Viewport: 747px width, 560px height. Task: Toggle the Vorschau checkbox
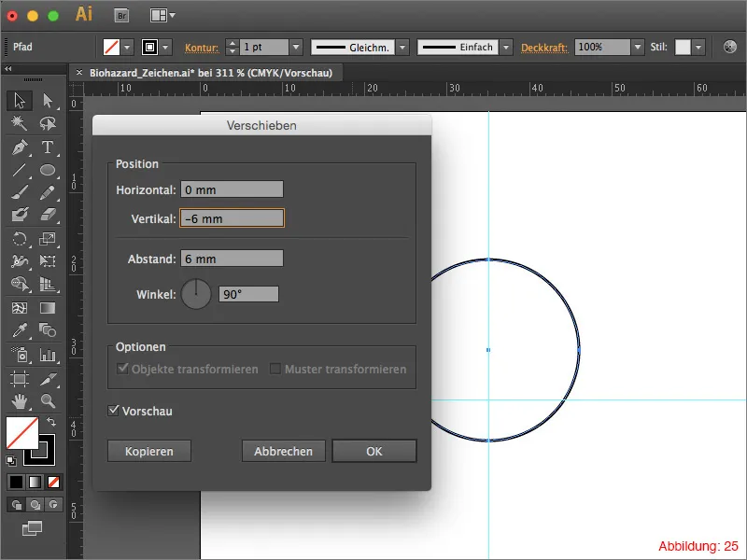click(113, 410)
